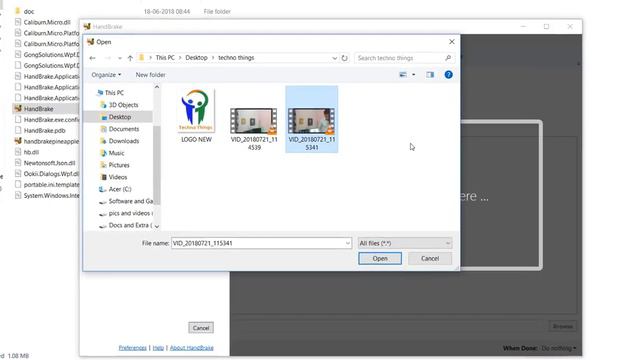Expand the address bar history dropdown
The image size is (640, 360).
[x=334, y=58]
